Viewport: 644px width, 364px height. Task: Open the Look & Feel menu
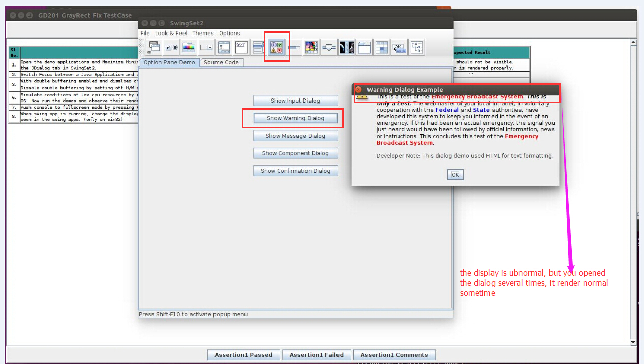[x=171, y=34]
